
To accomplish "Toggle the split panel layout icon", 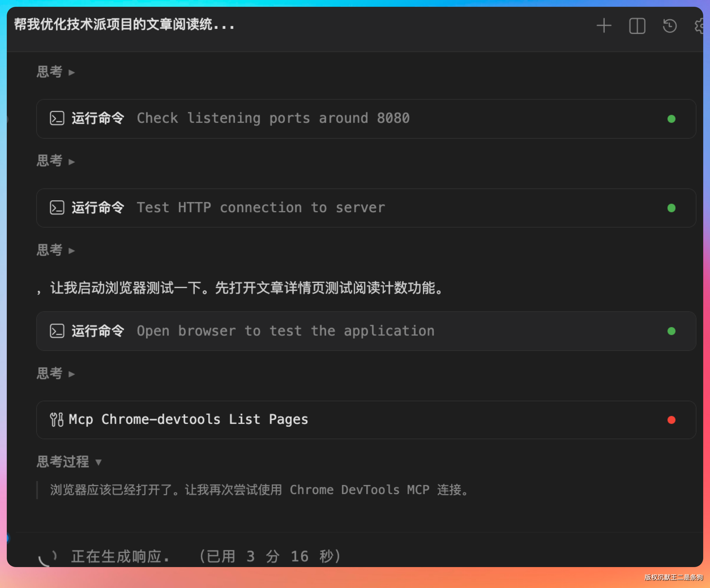I will coord(637,26).
